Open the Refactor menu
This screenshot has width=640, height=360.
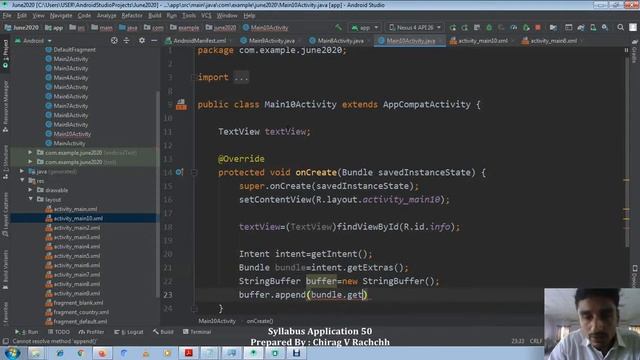tap(132, 16)
